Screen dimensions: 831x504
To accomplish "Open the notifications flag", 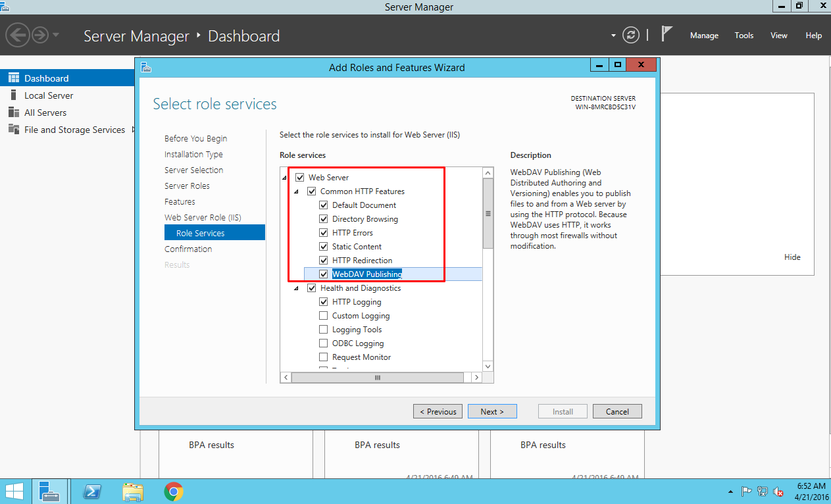I will click(x=667, y=34).
